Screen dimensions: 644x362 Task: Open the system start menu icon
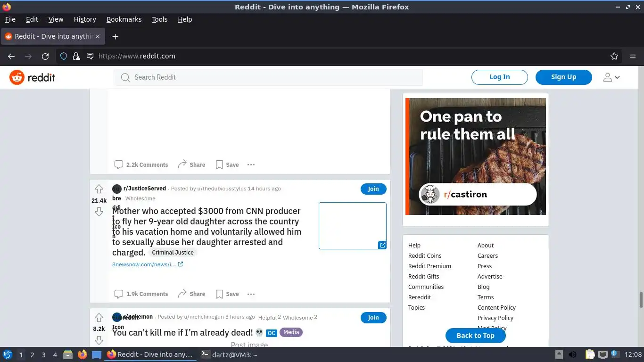tap(7, 354)
